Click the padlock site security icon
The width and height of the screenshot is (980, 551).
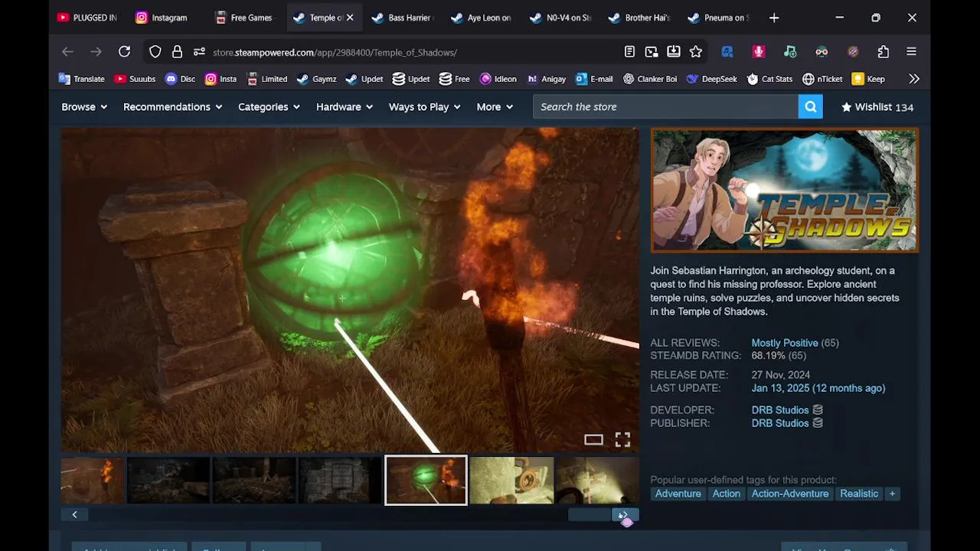177,51
